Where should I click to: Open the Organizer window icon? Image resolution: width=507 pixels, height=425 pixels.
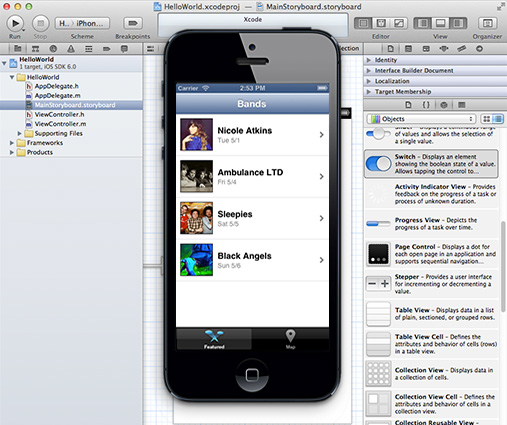(x=487, y=23)
